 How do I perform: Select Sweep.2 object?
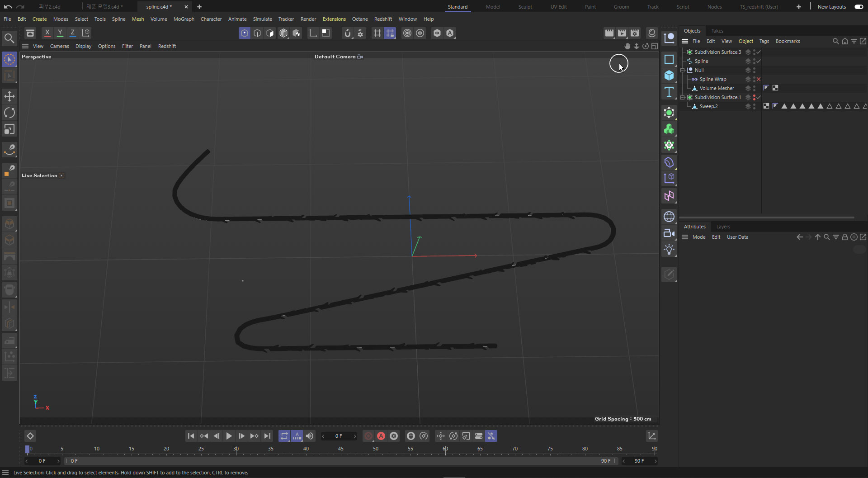point(708,106)
